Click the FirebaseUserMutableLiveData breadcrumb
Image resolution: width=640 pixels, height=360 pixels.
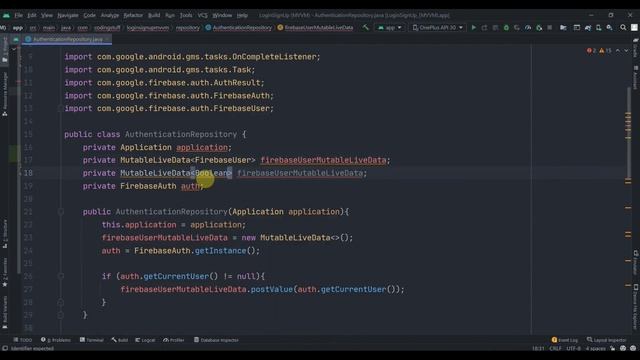point(315,28)
